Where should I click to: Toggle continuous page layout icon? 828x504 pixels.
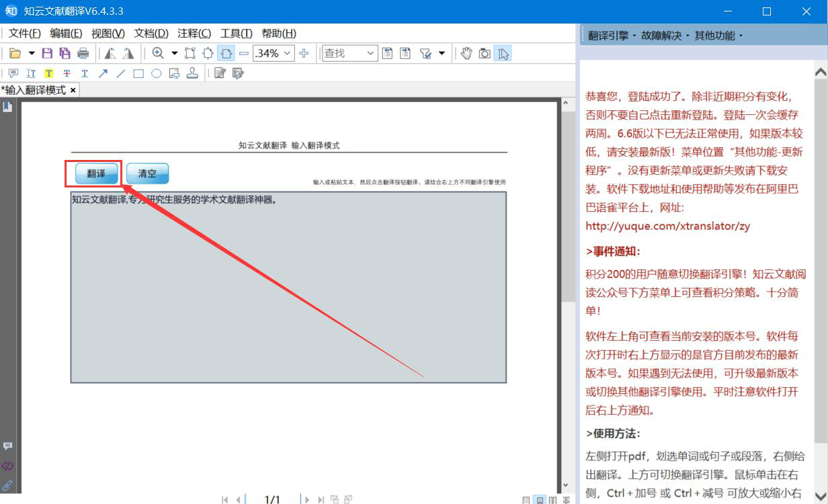[540, 500]
